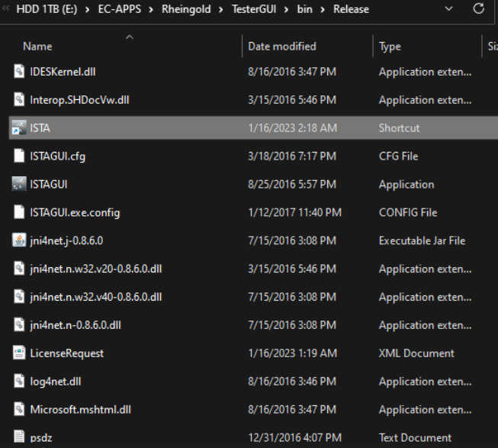Screen dimensions: 498x448
Task: Expand the chevron after HDD 1TB (E:)
Action: click(x=88, y=9)
